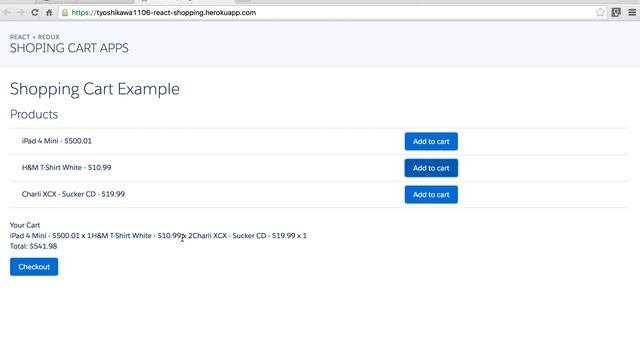640x360 pixels.
Task: Open the Chrome hamburger menu
Action: (632, 13)
